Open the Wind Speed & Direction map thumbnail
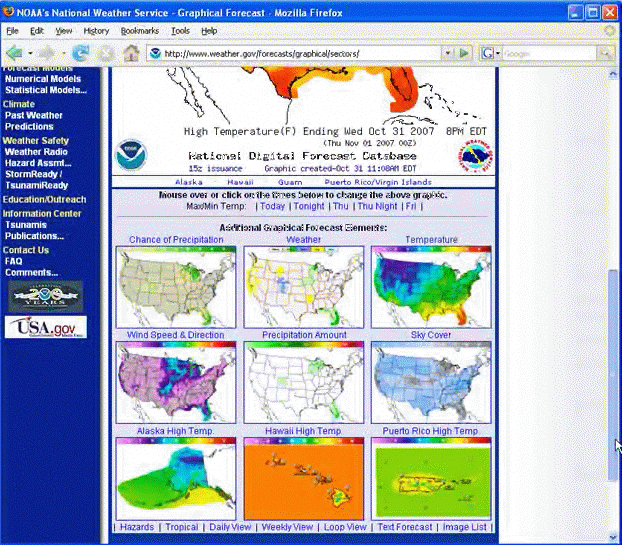 click(176, 382)
